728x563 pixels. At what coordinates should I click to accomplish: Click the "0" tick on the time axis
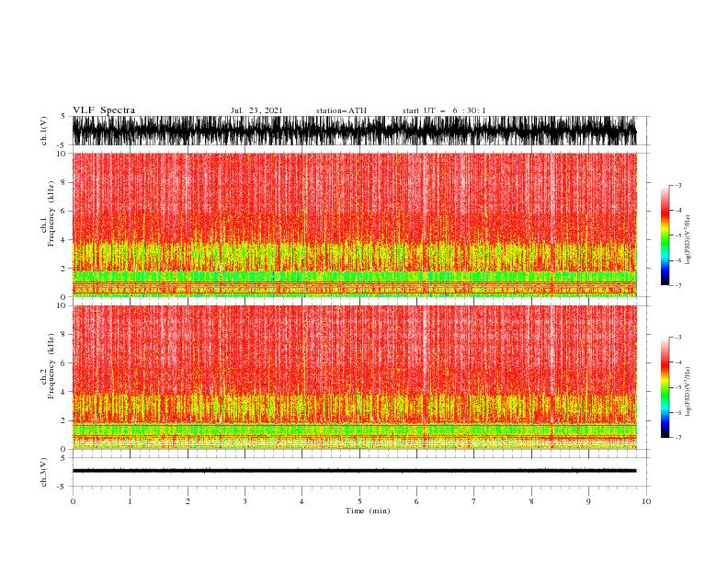click(73, 501)
